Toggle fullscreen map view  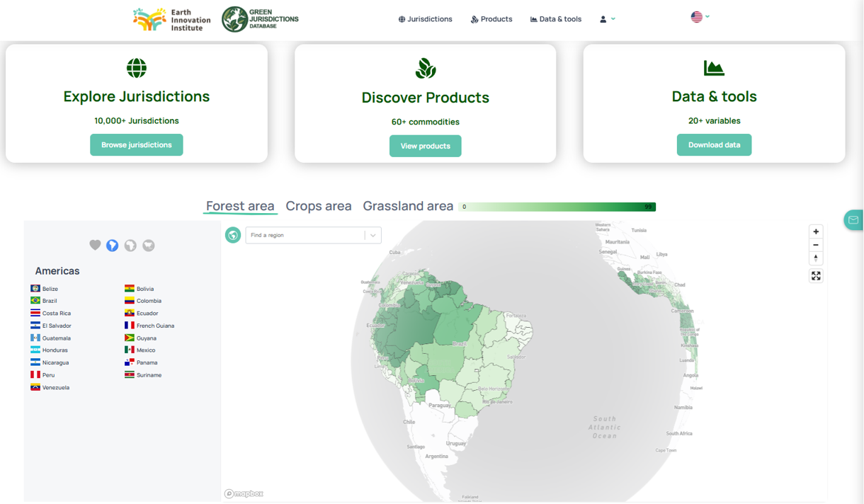coord(816,276)
